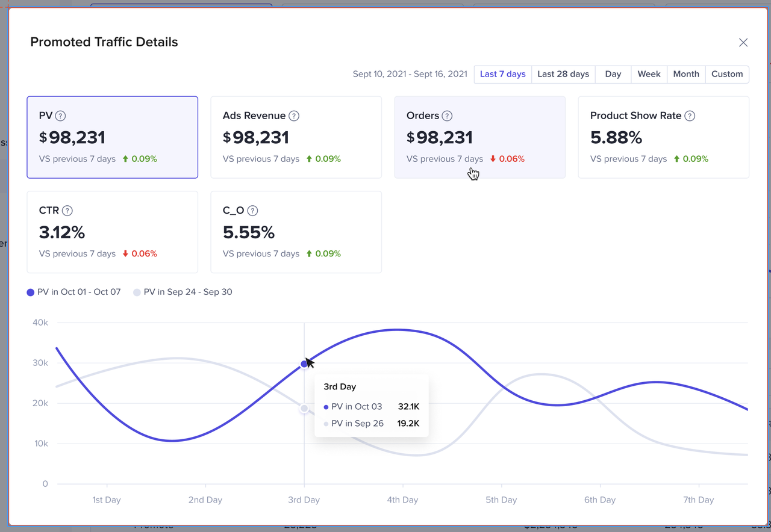Click the question mark icon next to Orders

pyautogui.click(x=447, y=116)
